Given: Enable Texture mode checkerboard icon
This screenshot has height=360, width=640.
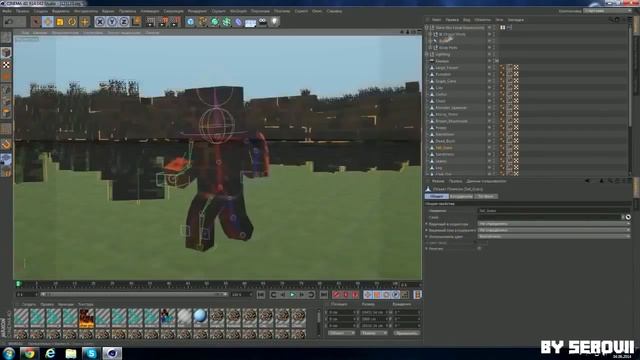Looking at the screenshot, I should (x=6, y=65).
